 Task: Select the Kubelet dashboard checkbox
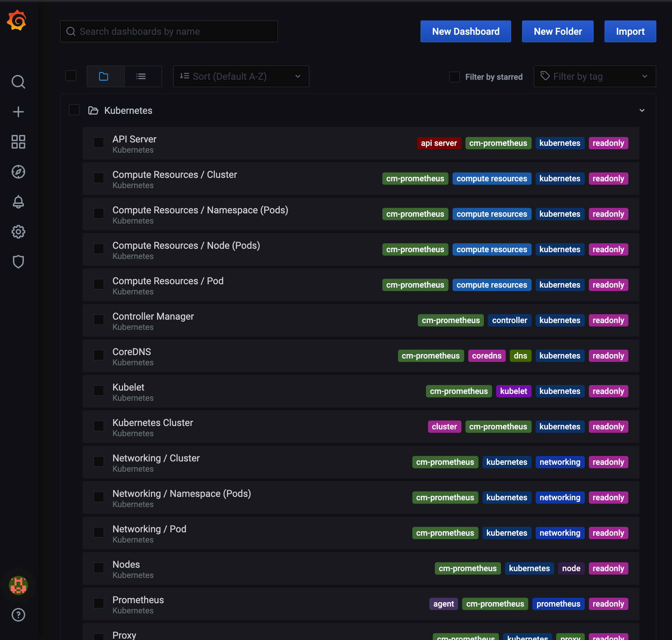[99, 391]
